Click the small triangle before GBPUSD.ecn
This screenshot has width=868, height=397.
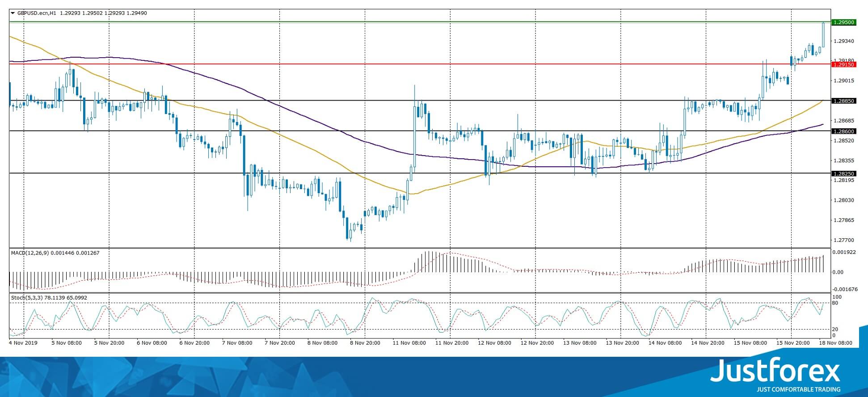pos(13,13)
